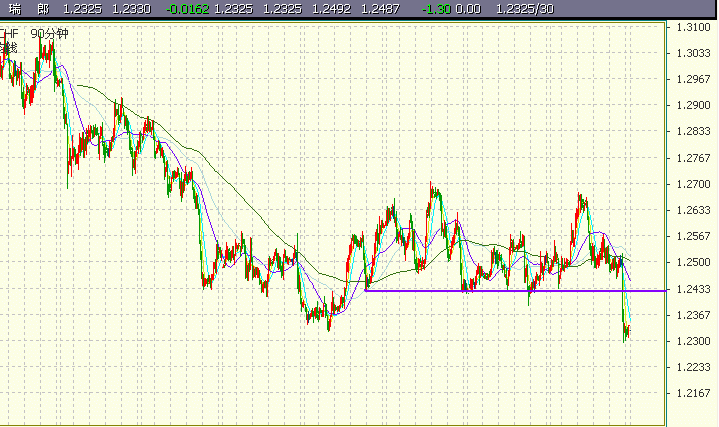Click the 0.00 value in header bar
The image size is (719, 427).
tap(469, 8)
